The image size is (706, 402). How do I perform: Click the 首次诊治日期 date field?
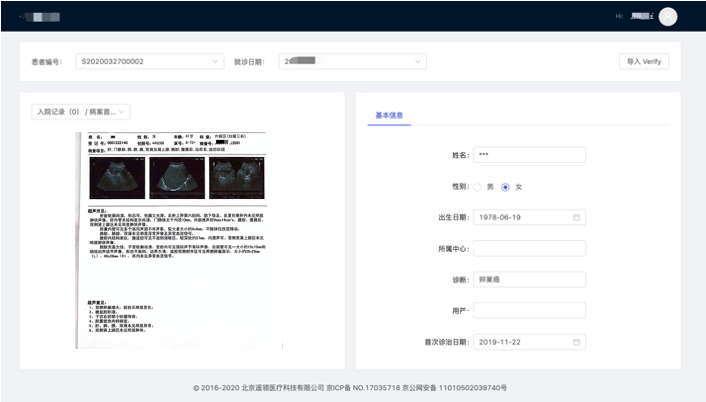click(x=522, y=342)
